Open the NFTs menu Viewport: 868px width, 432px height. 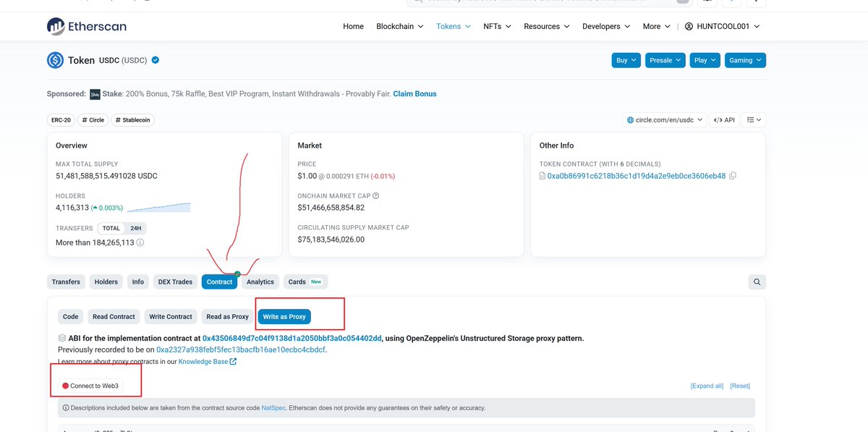tap(497, 26)
